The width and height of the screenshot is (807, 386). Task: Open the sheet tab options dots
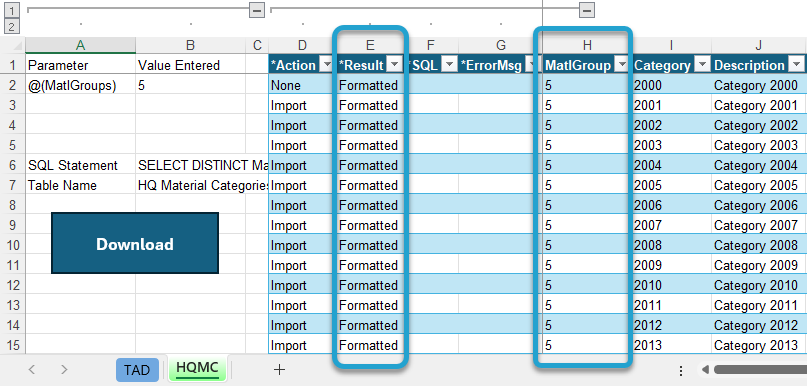tap(681, 371)
